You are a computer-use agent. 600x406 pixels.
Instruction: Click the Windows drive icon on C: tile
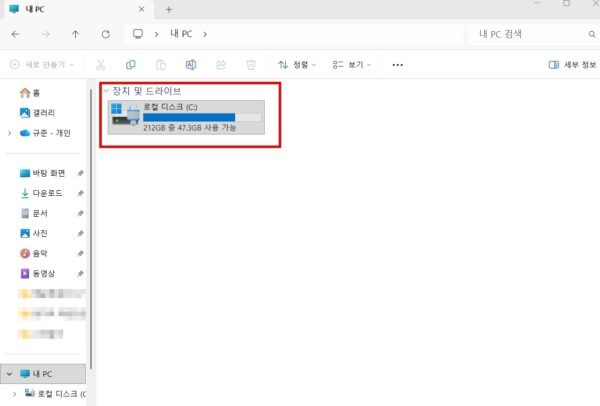tap(125, 114)
